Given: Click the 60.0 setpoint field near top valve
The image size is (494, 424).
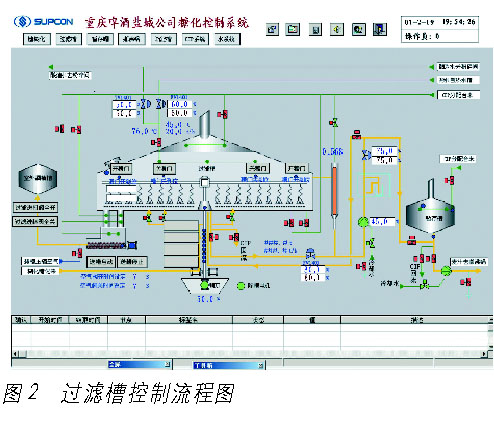Looking at the screenshot, I should [x=180, y=104].
